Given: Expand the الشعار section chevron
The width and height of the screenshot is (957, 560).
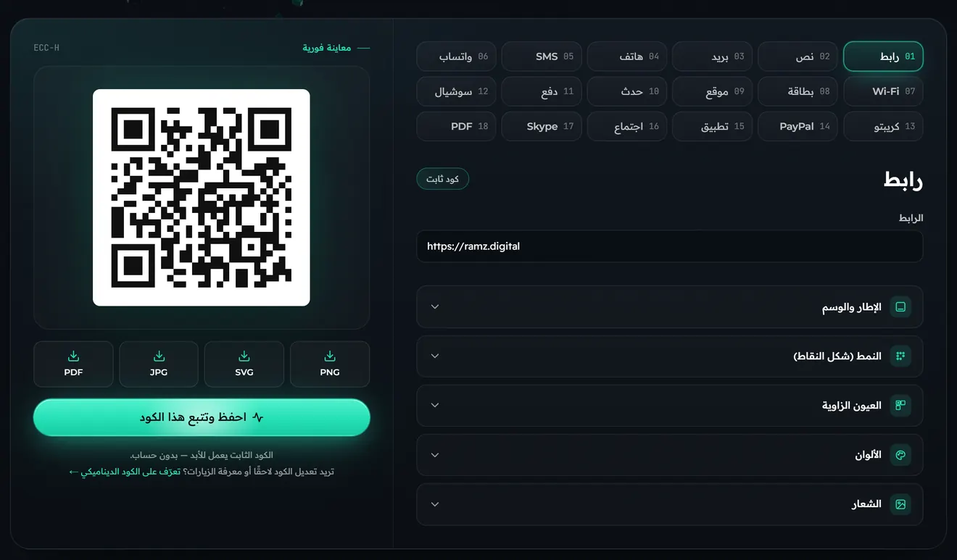Looking at the screenshot, I should tap(435, 504).
